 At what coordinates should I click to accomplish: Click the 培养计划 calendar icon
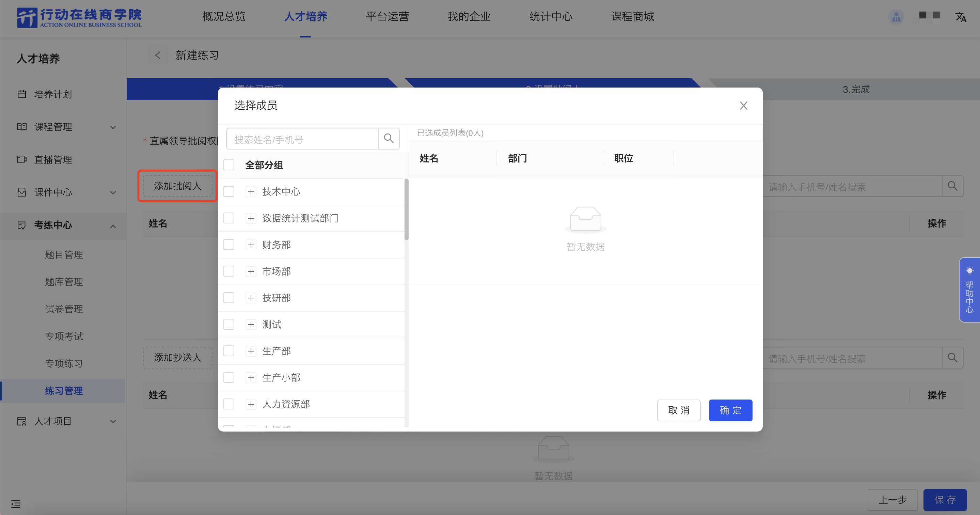[22, 94]
